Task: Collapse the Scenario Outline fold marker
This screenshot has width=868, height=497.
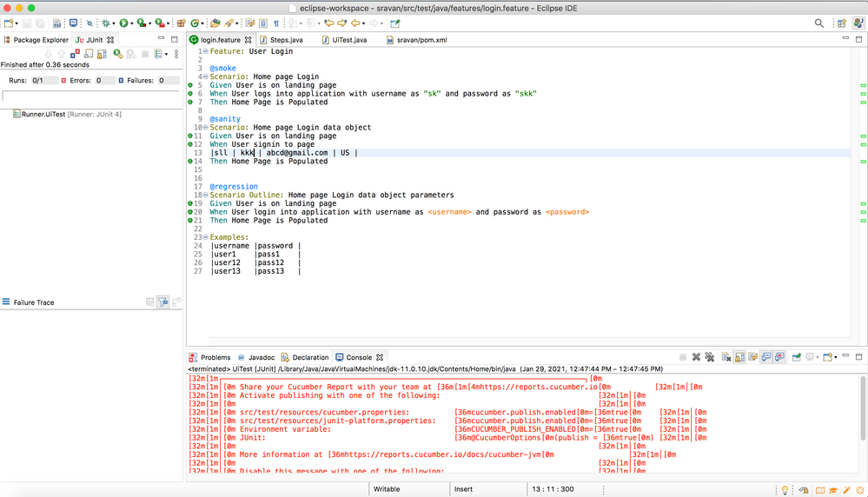Action: pos(205,195)
